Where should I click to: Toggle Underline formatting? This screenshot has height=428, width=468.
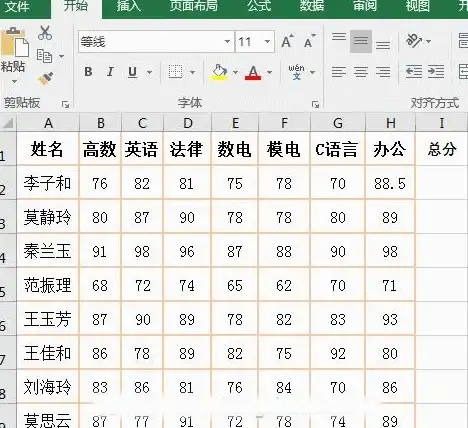point(132,72)
